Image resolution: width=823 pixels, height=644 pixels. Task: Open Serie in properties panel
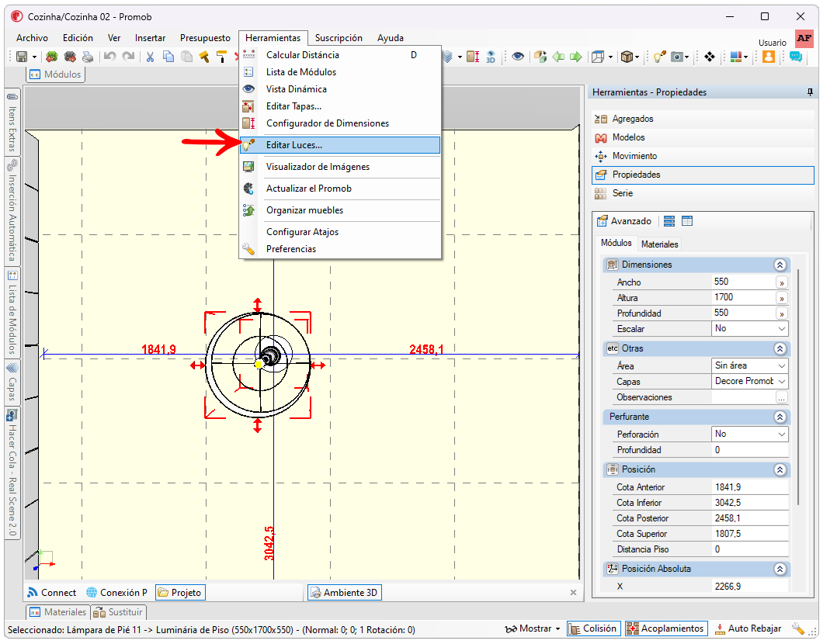tap(703, 193)
